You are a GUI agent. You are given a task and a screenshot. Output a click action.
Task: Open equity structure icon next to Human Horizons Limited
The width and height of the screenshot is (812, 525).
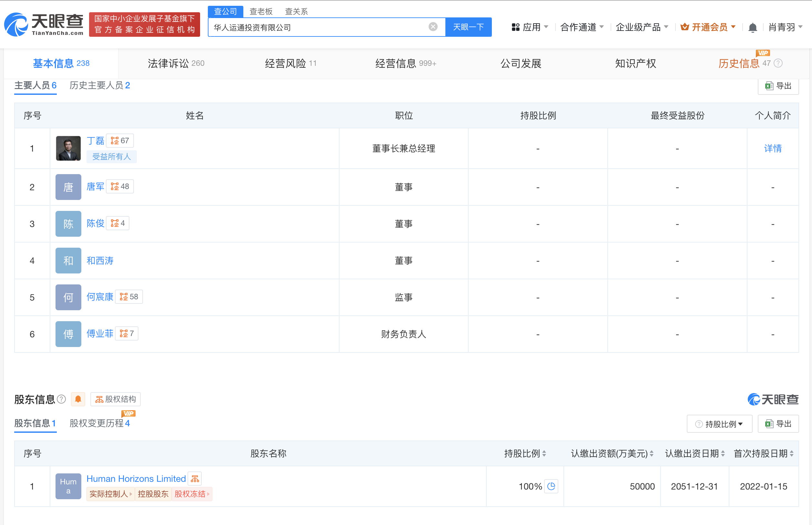click(x=195, y=479)
